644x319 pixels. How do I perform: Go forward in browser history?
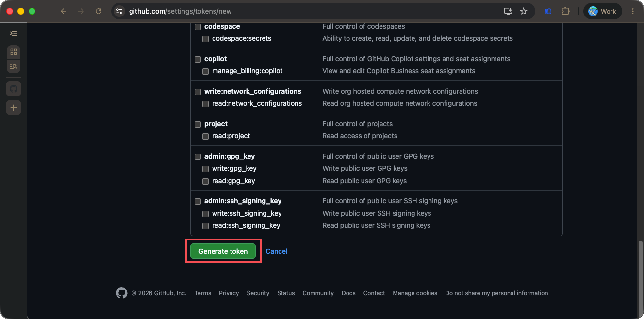pos(81,11)
